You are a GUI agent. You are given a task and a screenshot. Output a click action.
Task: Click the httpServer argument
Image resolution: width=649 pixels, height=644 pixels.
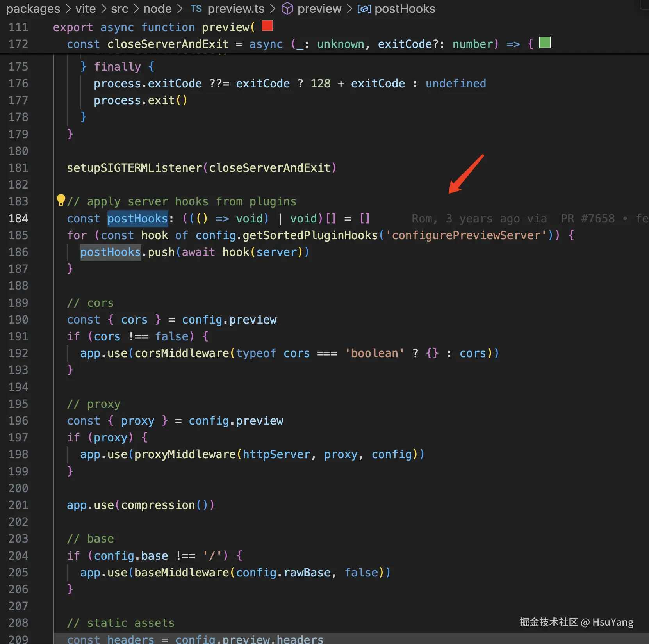[x=276, y=454]
